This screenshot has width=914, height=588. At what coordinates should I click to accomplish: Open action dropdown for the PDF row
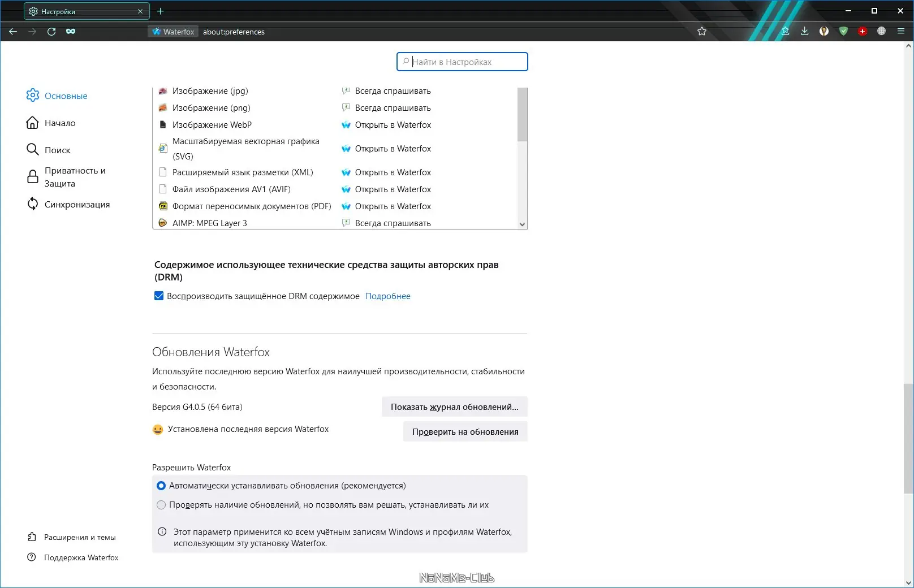[428, 206]
